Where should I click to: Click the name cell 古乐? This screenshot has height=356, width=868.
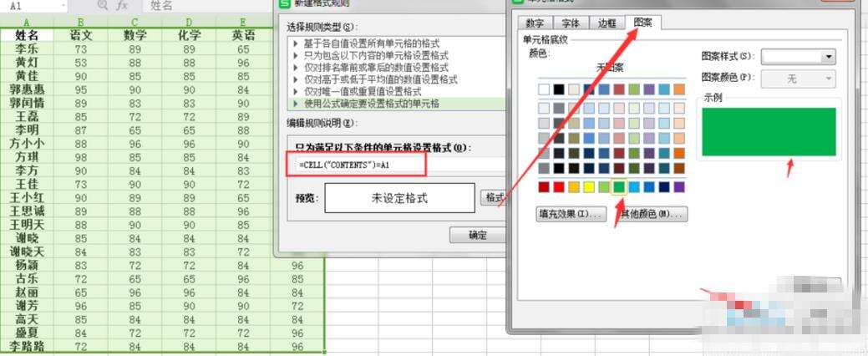point(27,278)
